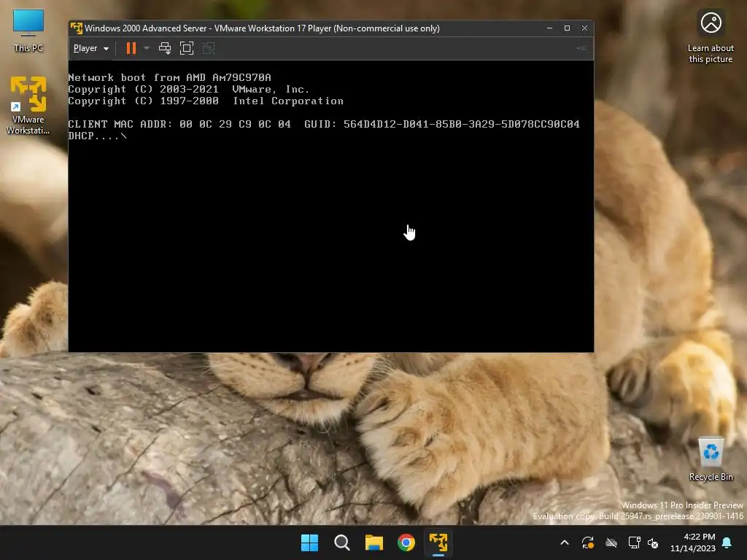Open the 'Learn about this picture' icon

pyautogui.click(x=711, y=36)
